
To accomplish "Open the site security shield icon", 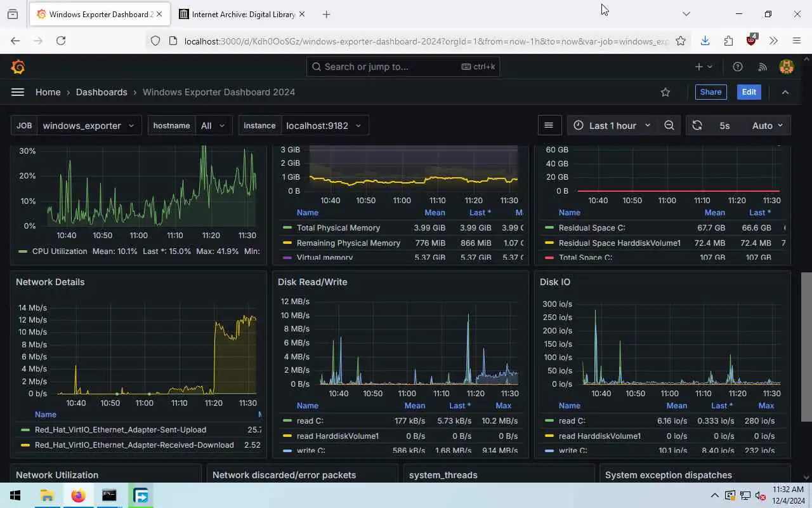I will coord(155,41).
